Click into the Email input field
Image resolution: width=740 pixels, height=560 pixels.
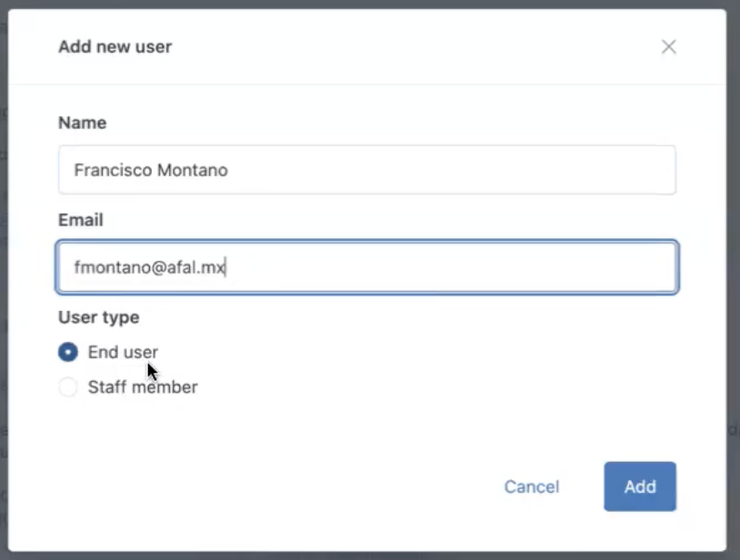pos(366,267)
